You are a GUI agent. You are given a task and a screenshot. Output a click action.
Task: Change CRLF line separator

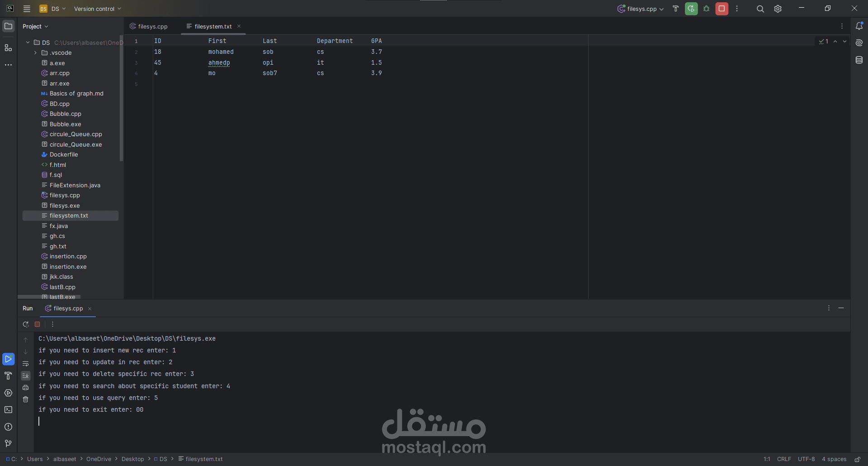coord(784,459)
